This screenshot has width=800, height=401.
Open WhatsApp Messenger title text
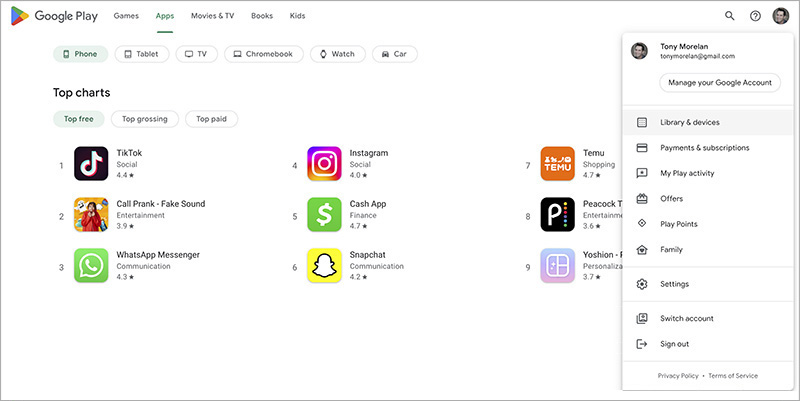point(158,255)
